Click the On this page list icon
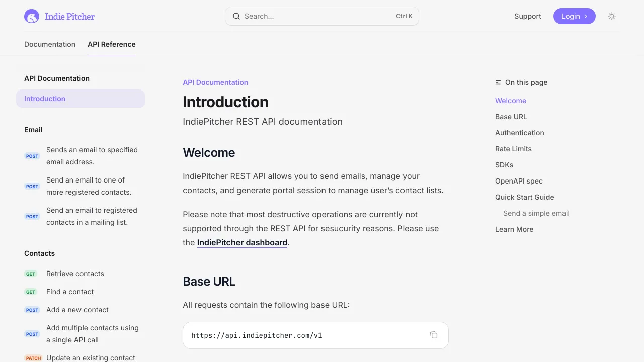The height and width of the screenshot is (362, 644). click(498, 82)
